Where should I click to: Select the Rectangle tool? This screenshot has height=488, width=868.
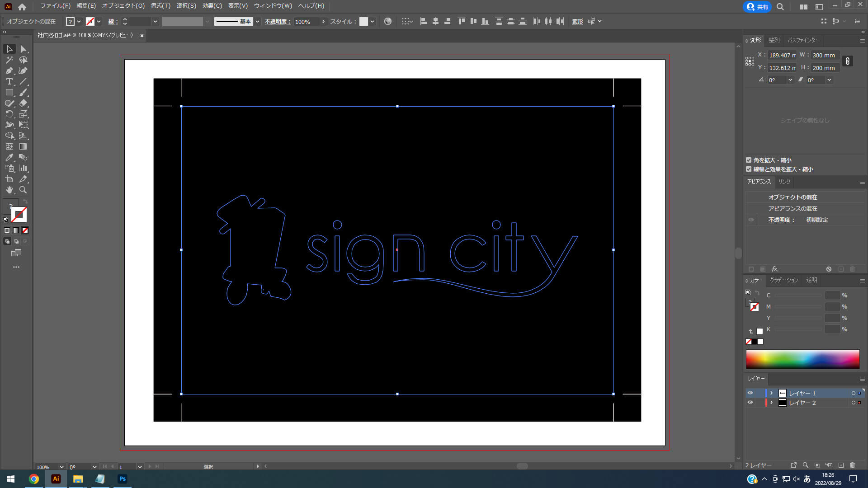[x=9, y=92]
